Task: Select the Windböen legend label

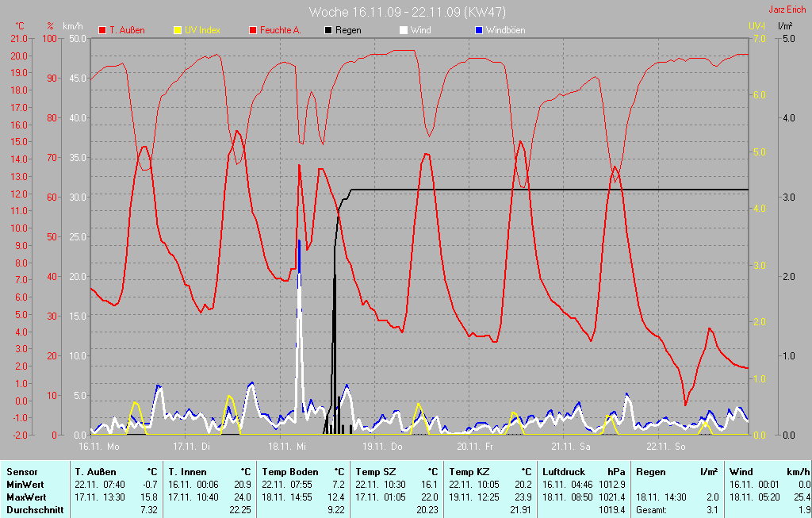Action: point(505,30)
